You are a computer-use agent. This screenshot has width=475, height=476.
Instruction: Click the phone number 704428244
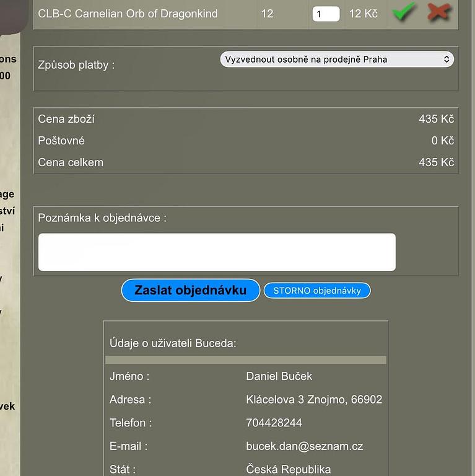click(x=274, y=423)
